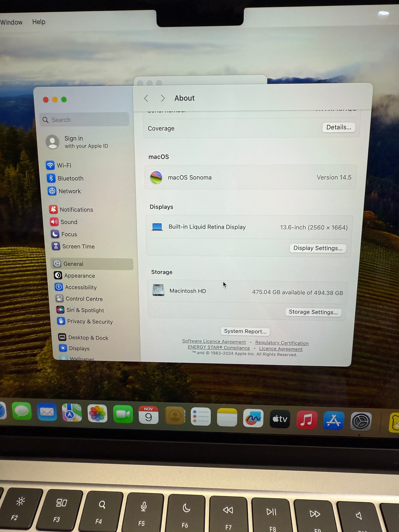Screen dimensions: 399x532
Task: Open Storage Settings
Action: click(313, 312)
